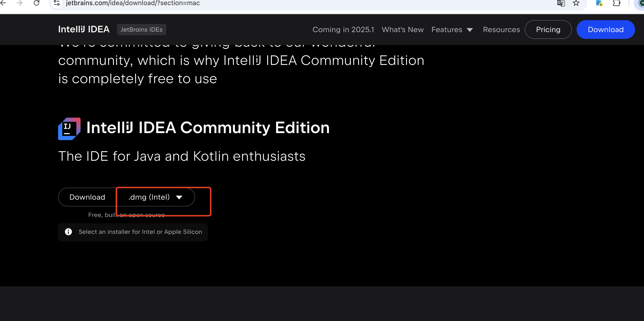Open the What's New menu item
This screenshot has height=321, width=644.
[403, 30]
